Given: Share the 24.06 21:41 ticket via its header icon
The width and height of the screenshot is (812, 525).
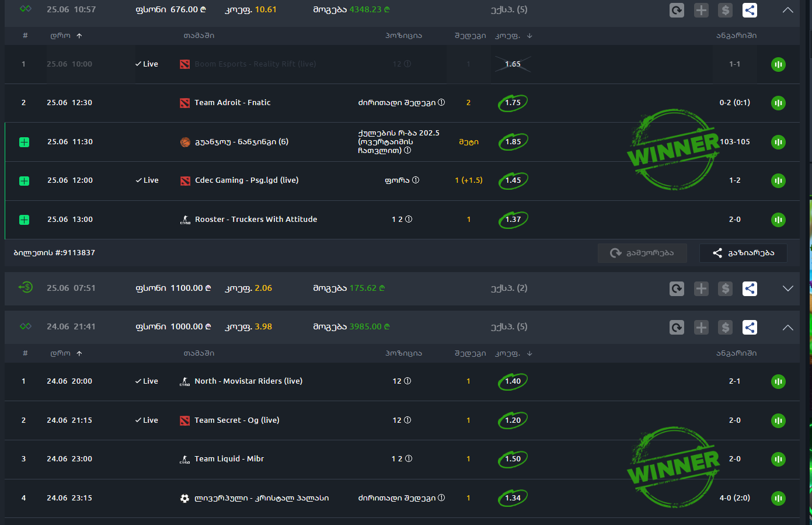Looking at the screenshot, I should pos(750,327).
